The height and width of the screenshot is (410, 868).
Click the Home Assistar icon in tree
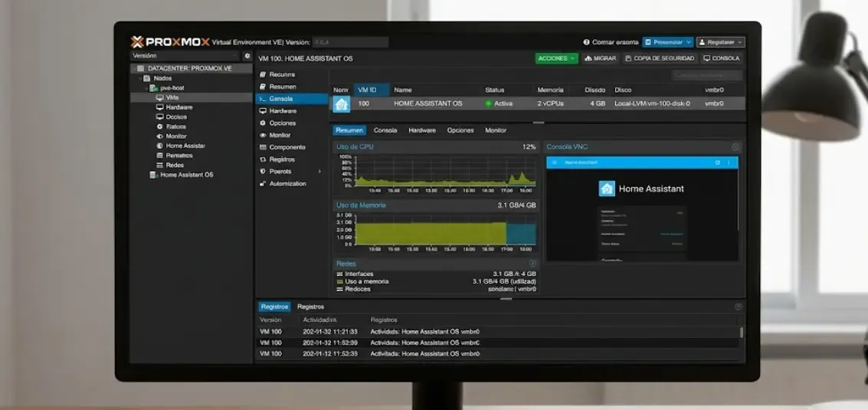(x=159, y=146)
